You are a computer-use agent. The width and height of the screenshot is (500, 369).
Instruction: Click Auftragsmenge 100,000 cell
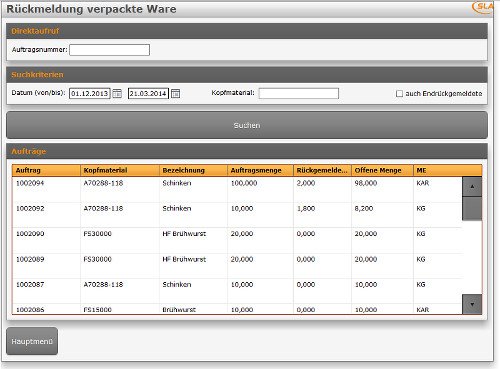(244, 183)
